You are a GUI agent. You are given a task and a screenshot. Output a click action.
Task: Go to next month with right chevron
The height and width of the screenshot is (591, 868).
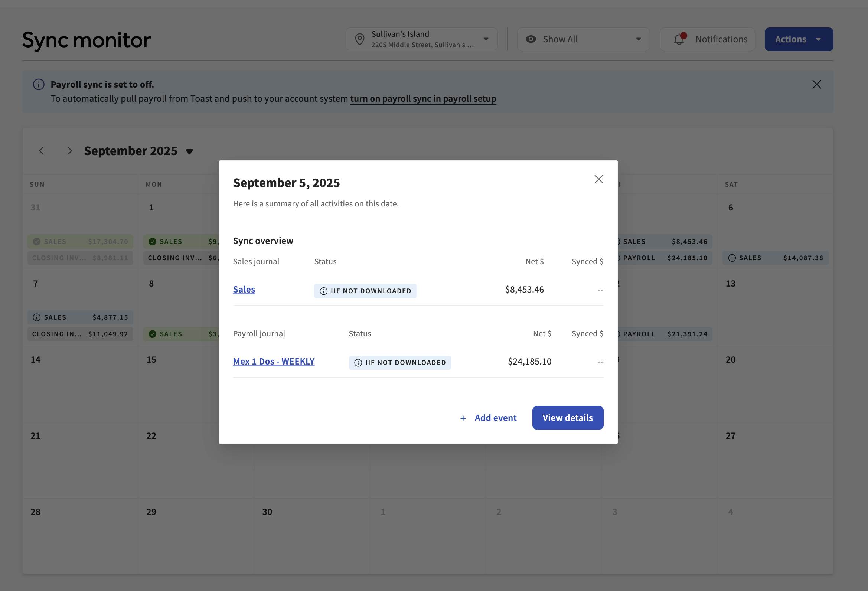(69, 151)
